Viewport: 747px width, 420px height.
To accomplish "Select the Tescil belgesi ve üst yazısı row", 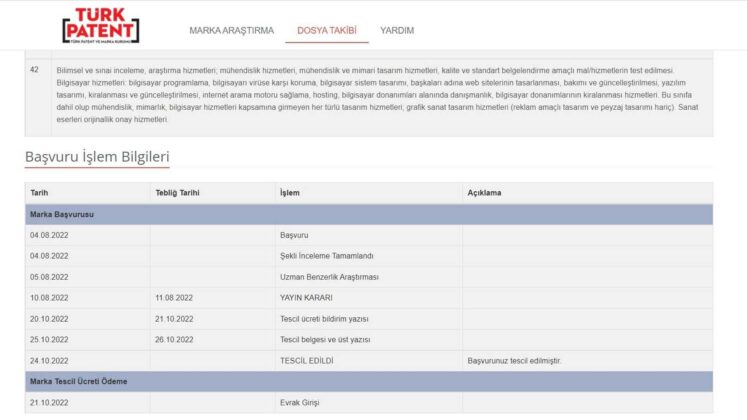I will (369, 340).
